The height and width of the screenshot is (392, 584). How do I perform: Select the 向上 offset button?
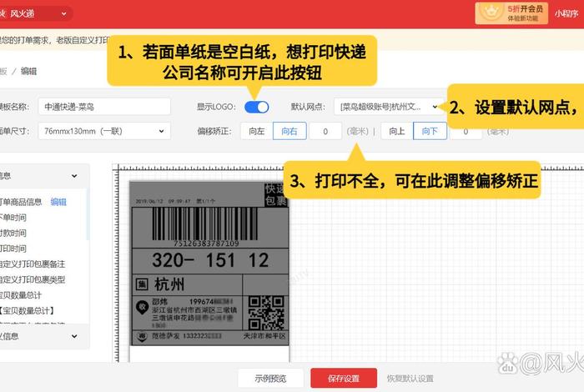point(396,131)
